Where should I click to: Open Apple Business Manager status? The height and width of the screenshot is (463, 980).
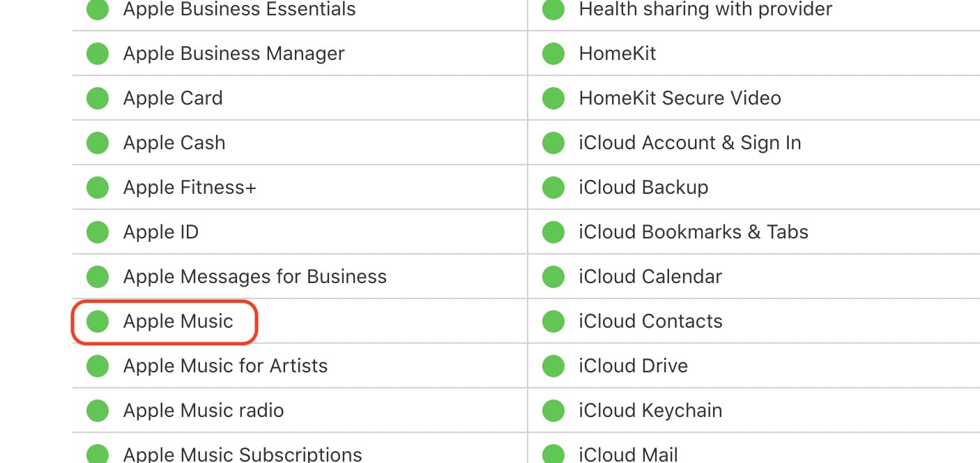(233, 54)
